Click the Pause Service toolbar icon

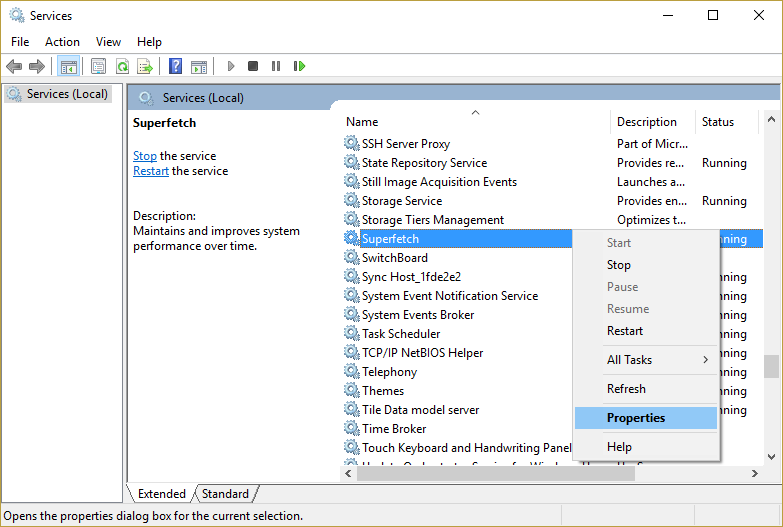click(276, 66)
